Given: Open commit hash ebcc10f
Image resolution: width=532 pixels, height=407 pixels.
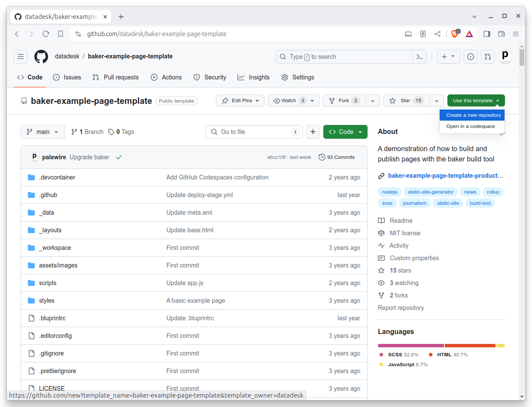Looking at the screenshot, I should coord(277,157).
